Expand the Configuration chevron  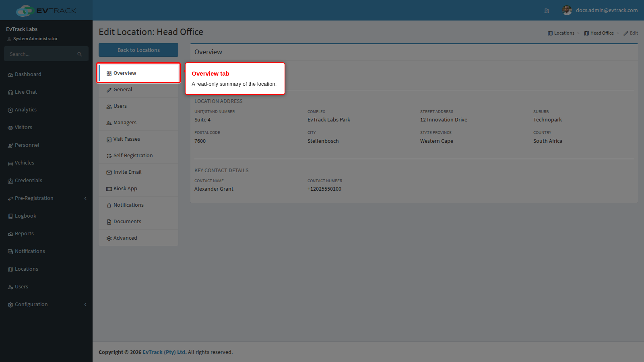85,304
